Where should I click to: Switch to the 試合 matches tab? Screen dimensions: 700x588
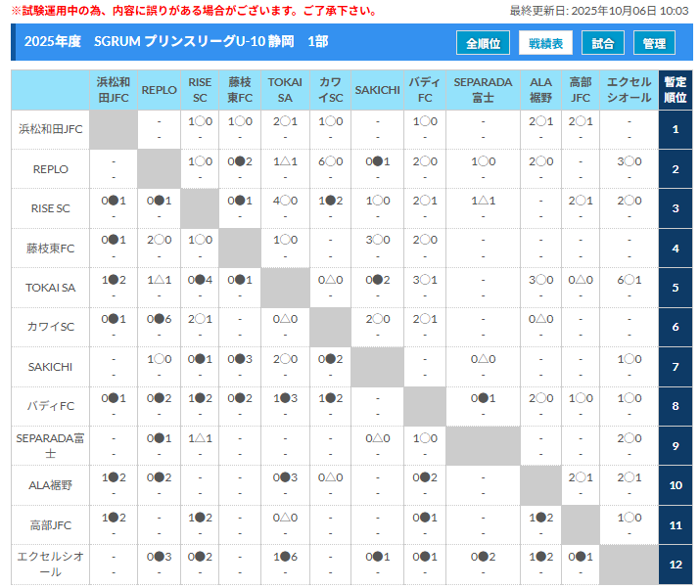[x=603, y=44]
